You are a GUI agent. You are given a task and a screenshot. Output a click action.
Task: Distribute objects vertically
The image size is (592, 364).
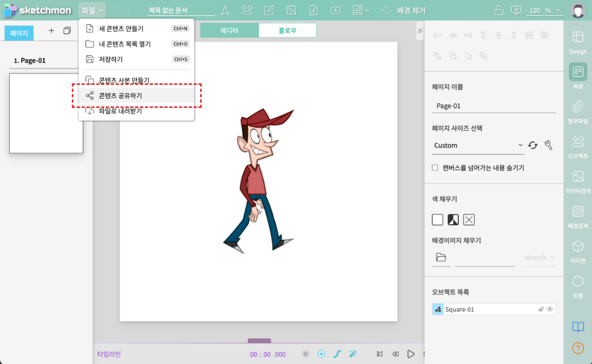(x=544, y=35)
